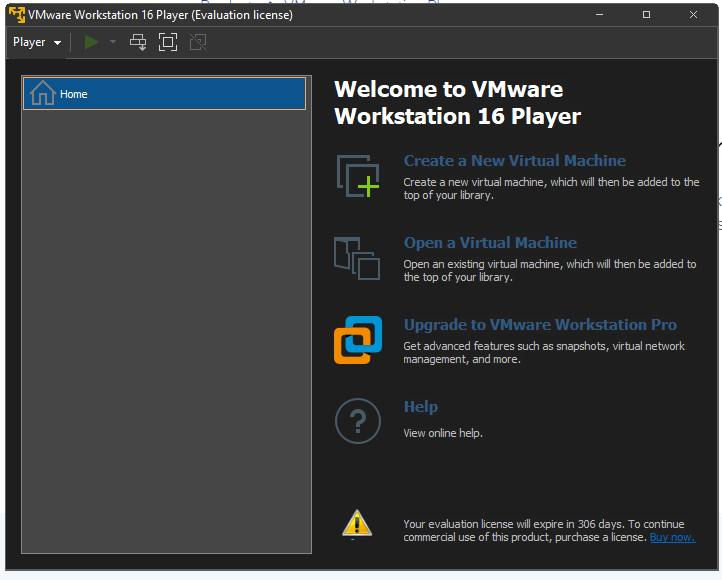Click the question mark help icon
The height and width of the screenshot is (580, 722).
[x=358, y=421]
